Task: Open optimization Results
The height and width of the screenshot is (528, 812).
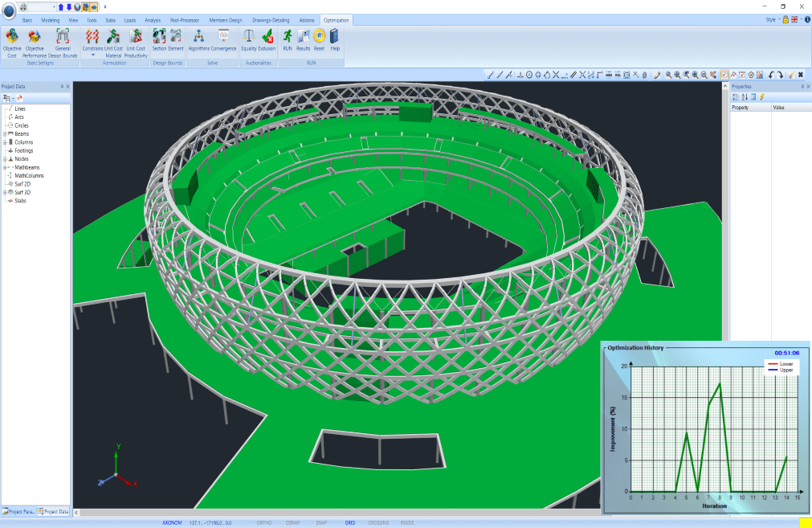Action: point(303,40)
